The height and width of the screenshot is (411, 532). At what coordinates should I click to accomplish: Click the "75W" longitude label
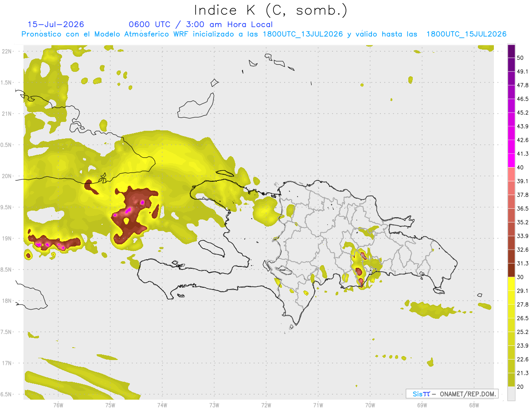point(110,405)
